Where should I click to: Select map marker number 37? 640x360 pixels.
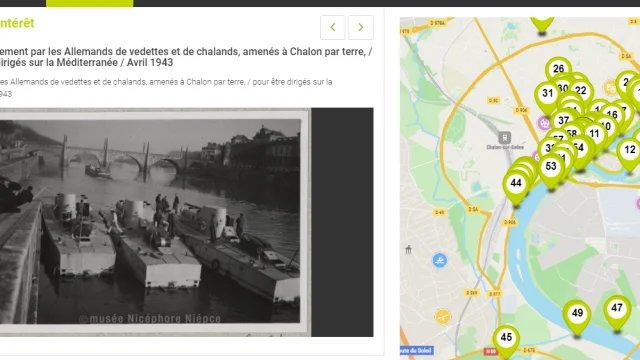[x=564, y=120]
